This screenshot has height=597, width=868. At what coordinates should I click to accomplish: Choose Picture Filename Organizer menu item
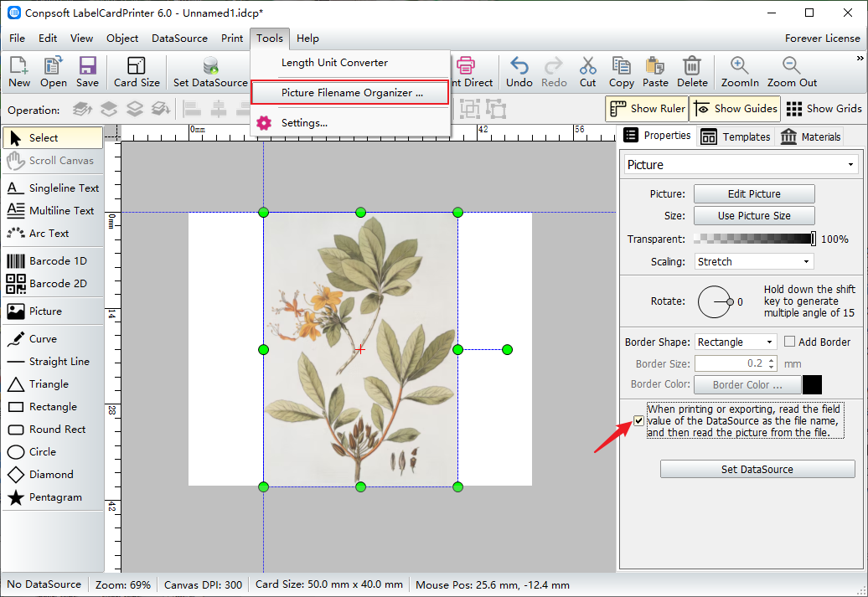click(x=350, y=93)
